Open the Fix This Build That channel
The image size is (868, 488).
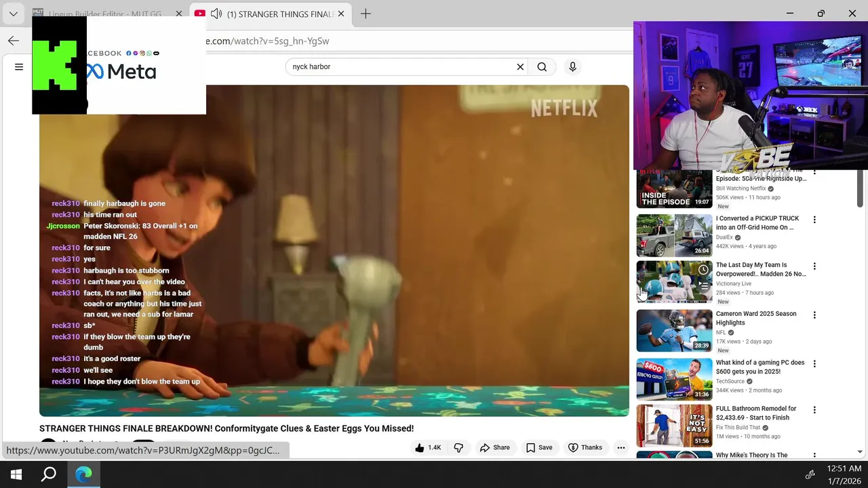point(738,428)
